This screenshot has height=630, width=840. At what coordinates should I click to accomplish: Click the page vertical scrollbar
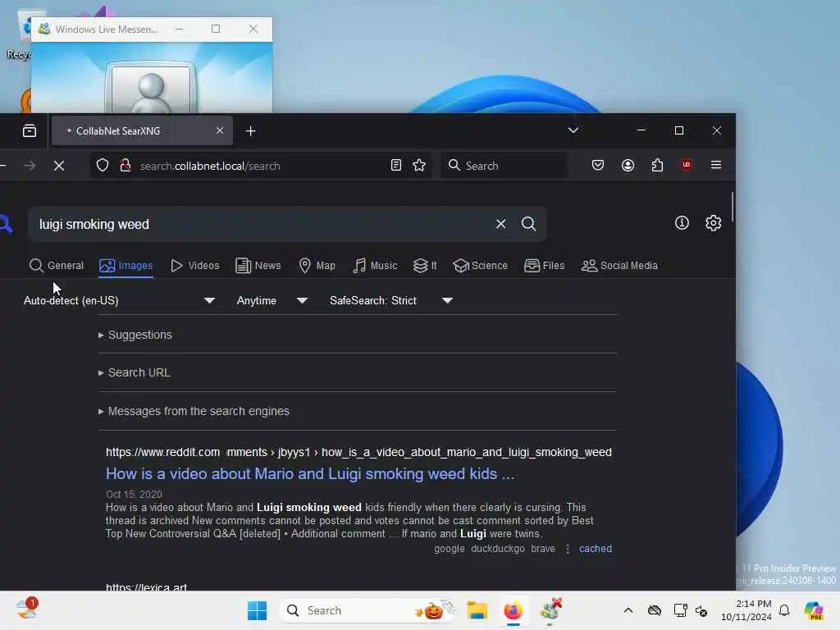tap(732, 207)
